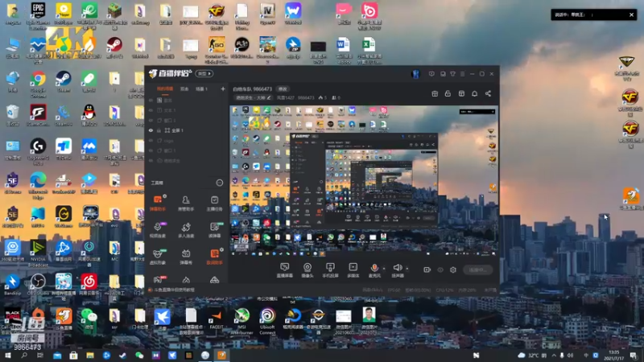Click the 修改 button beside room title
644x362 pixels.
pyautogui.click(x=283, y=89)
